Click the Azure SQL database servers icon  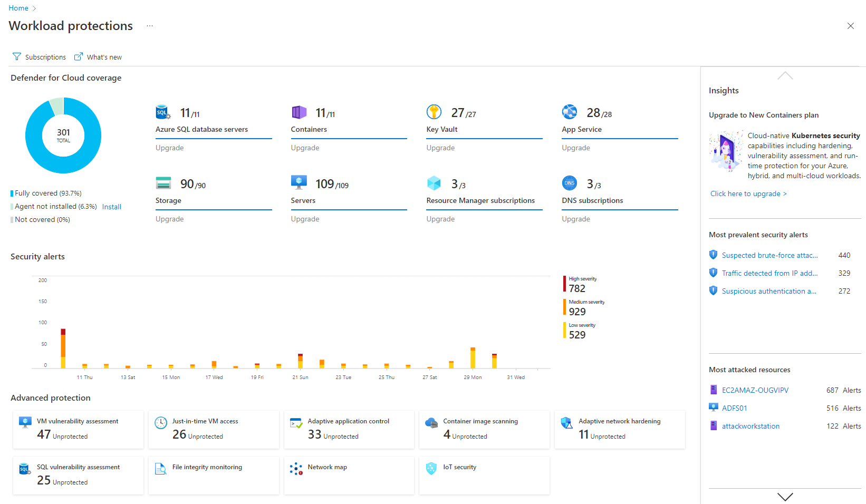tap(163, 112)
